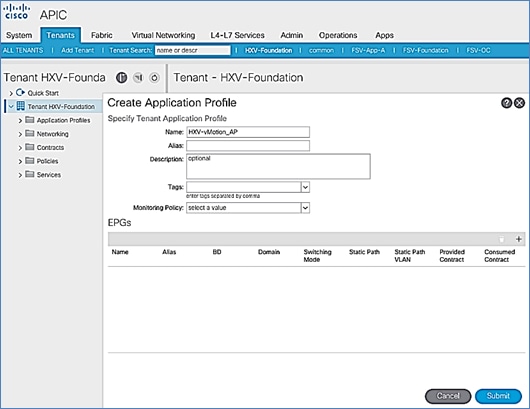Click the Submit button
This screenshot has height=409, width=530.
tap(498, 396)
